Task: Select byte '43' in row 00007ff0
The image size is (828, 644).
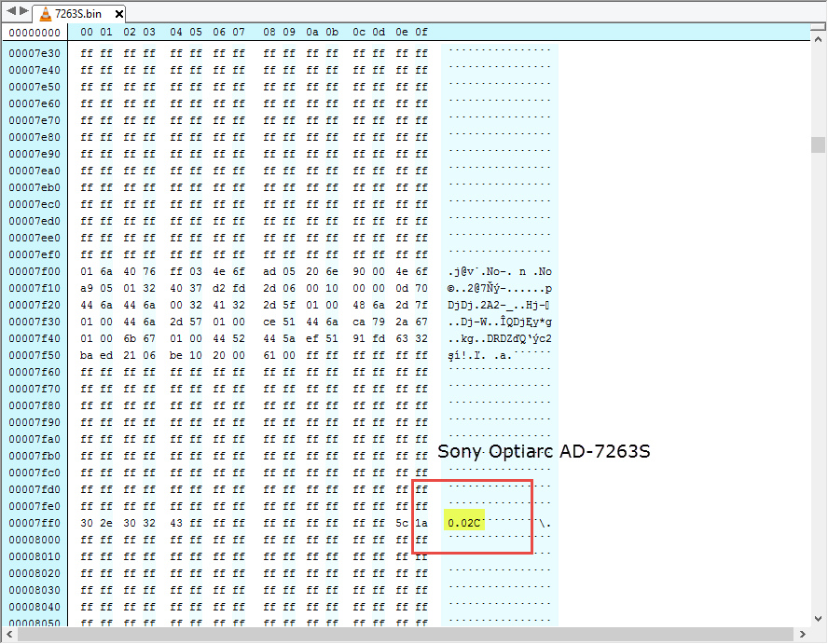Action: coord(176,523)
